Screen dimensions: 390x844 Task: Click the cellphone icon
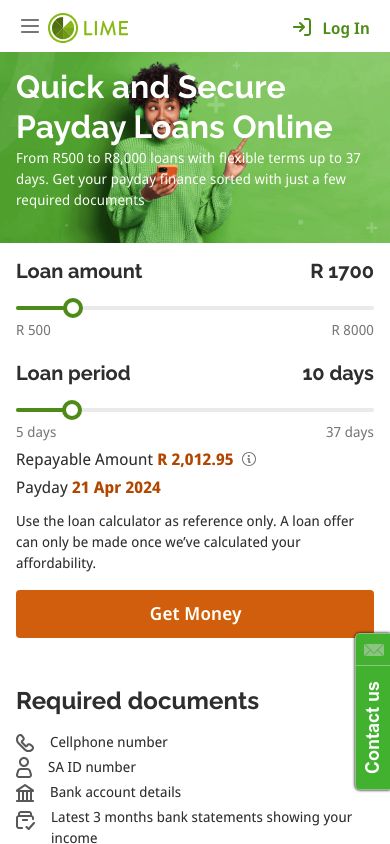pyautogui.click(x=25, y=743)
